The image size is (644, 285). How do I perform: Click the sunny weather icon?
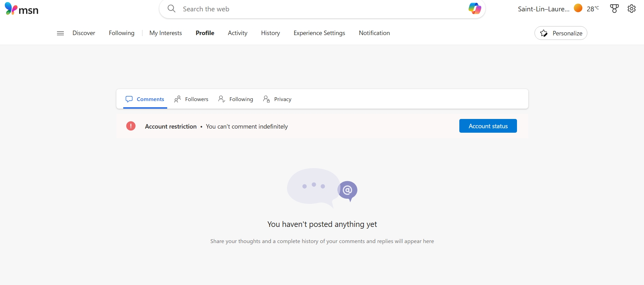pyautogui.click(x=578, y=8)
